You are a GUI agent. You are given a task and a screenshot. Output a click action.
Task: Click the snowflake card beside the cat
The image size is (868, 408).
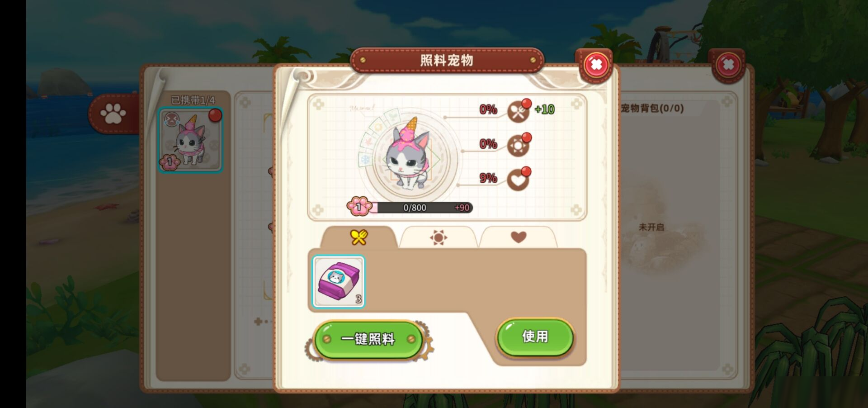pos(365,158)
